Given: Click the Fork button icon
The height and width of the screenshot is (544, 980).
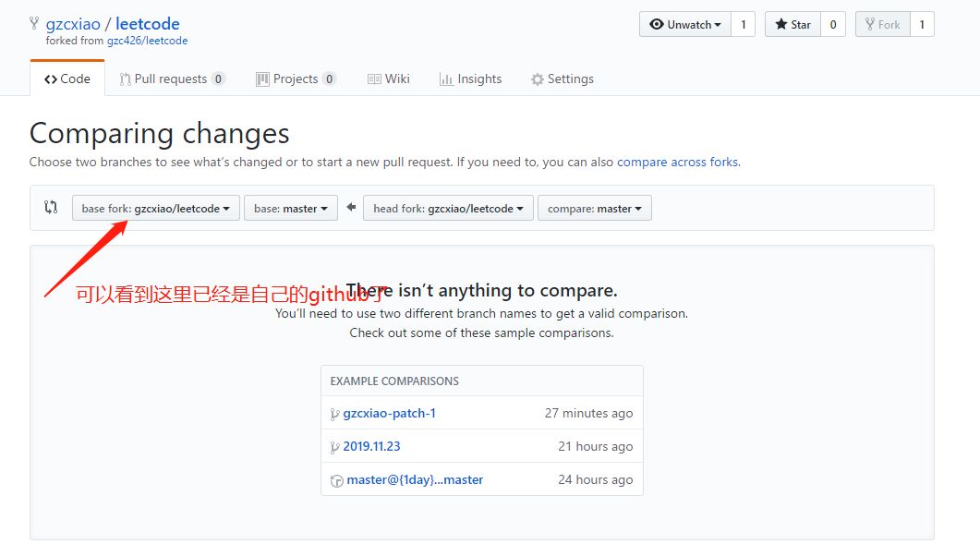Looking at the screenshot, I should [869, 24].
